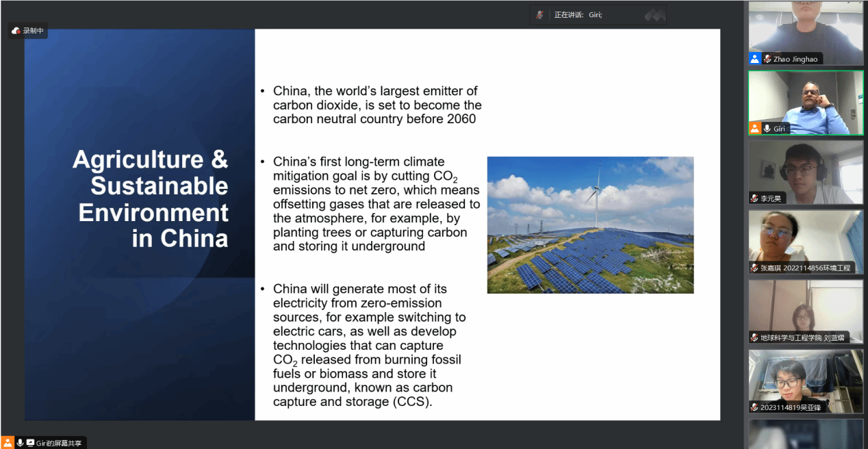Viewport: 868px width, 449px height.
Task: Click the 录制中 recording label
Action: click(34, 31)
